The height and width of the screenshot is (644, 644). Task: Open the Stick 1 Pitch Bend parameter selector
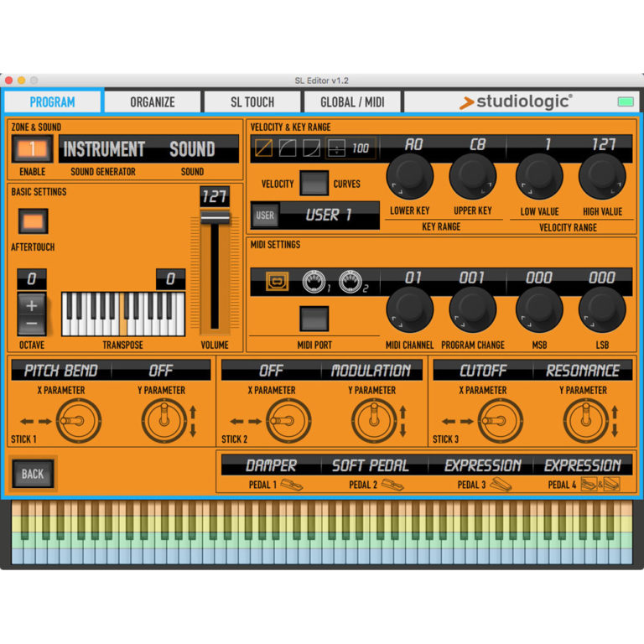point(60,370)
